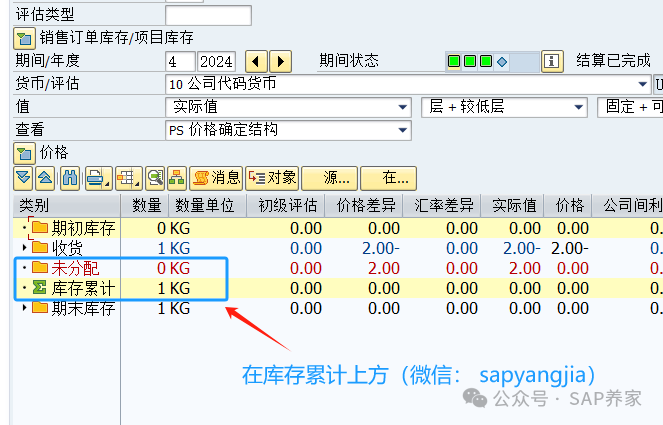Click the 结算已完成 status text
663x425 pixels.
pos(613,61)
